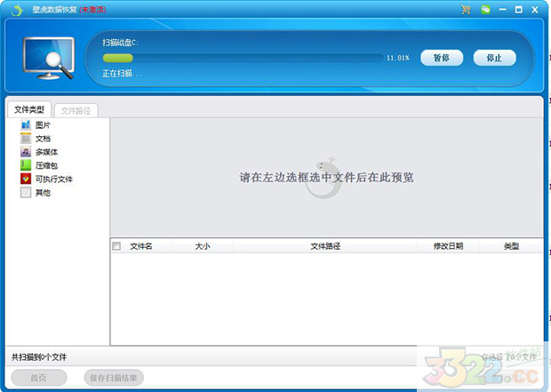Viewport: 551px width, 392px height.
Task: Sort by the 修改日期 column header
Action: click(448, 246)
